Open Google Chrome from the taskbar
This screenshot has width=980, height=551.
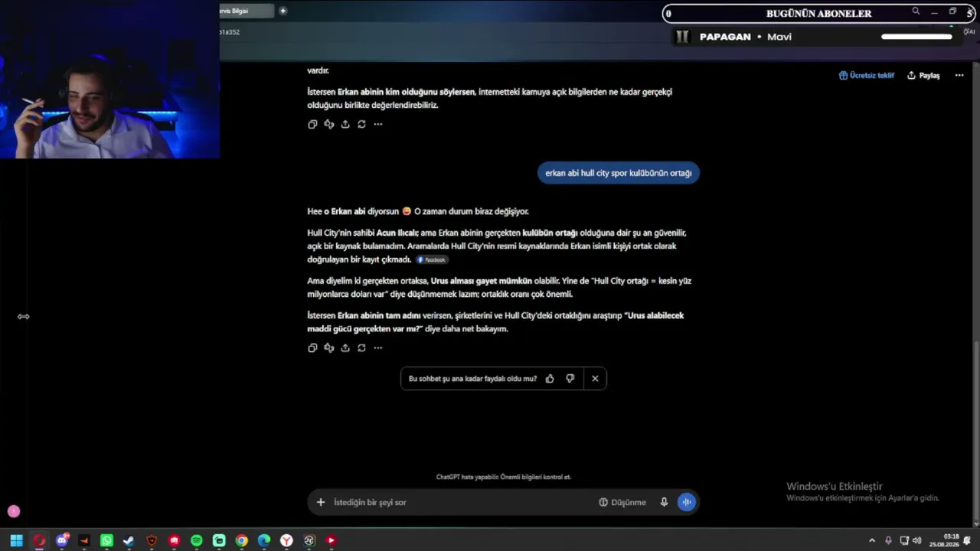coord(241,541)
